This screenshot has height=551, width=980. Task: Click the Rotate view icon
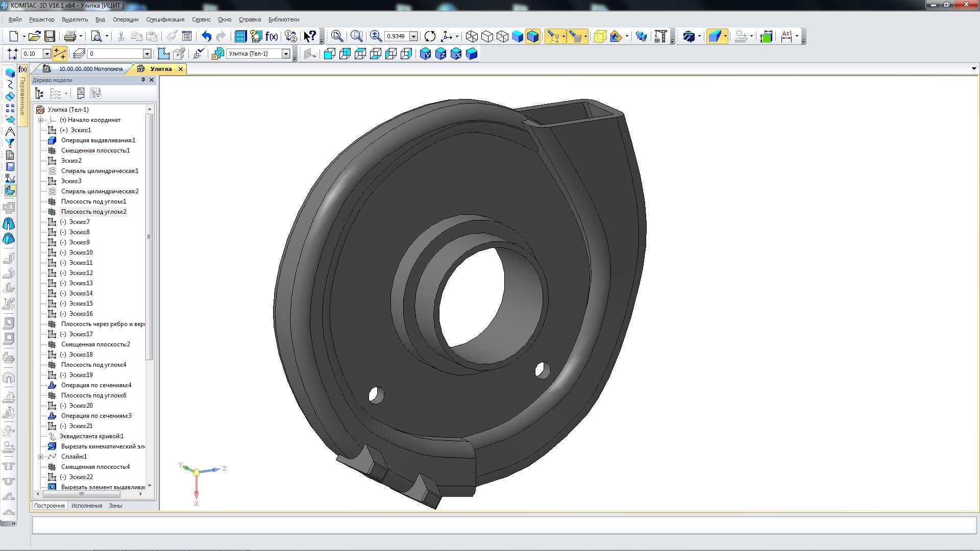point(430,36)
